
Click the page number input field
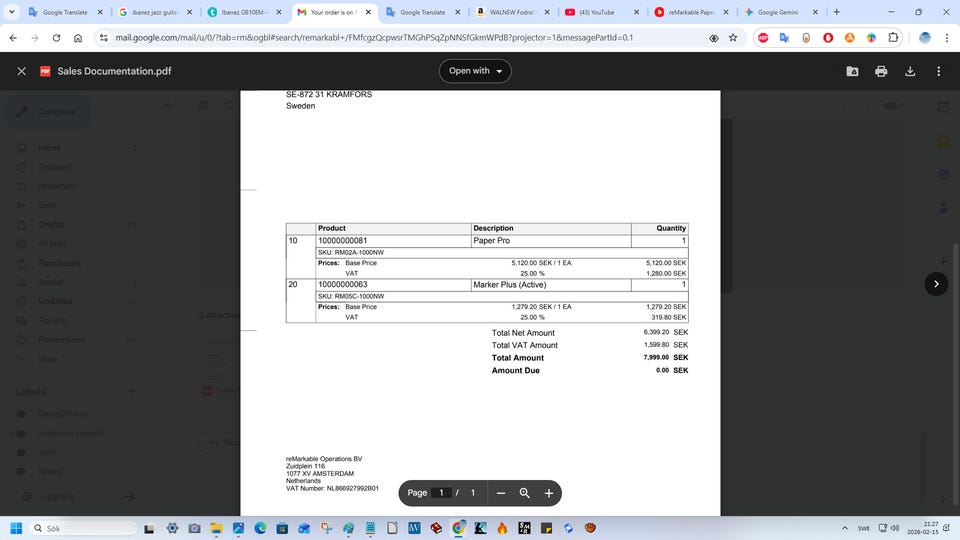[x=441, y=493]
